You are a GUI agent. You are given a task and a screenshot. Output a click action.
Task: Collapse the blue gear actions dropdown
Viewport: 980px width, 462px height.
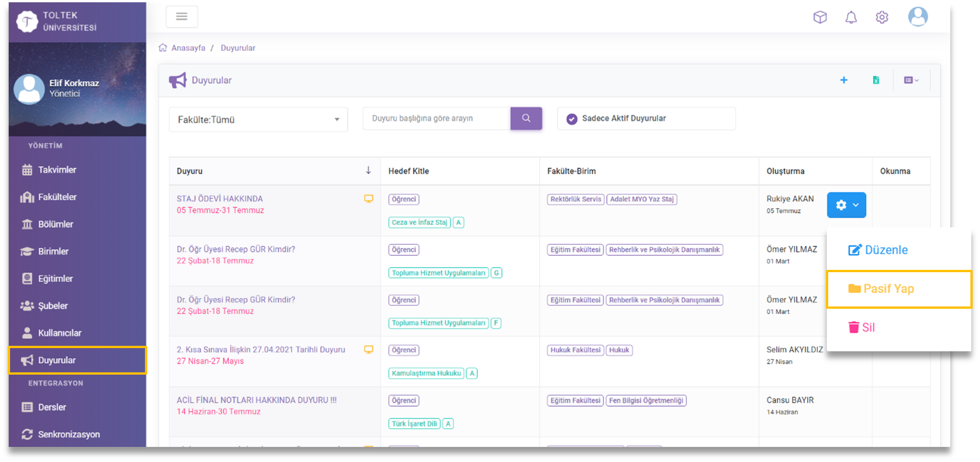[x=846, y=205]
